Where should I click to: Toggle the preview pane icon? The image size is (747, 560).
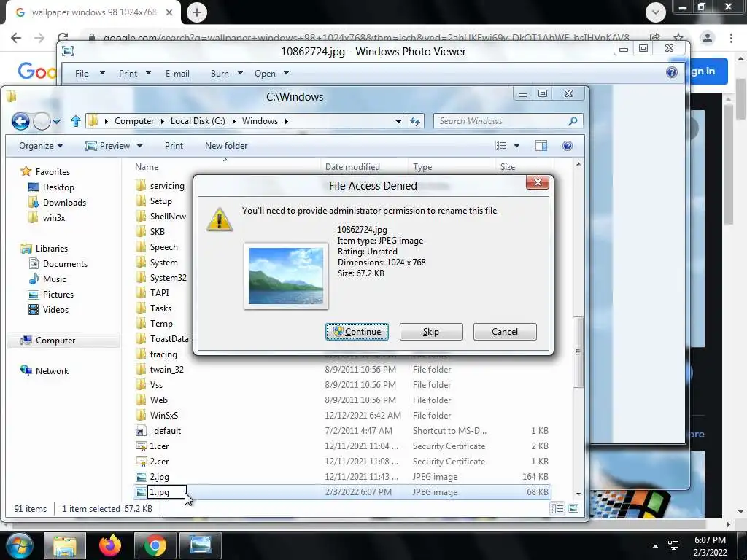coord(541,146)
